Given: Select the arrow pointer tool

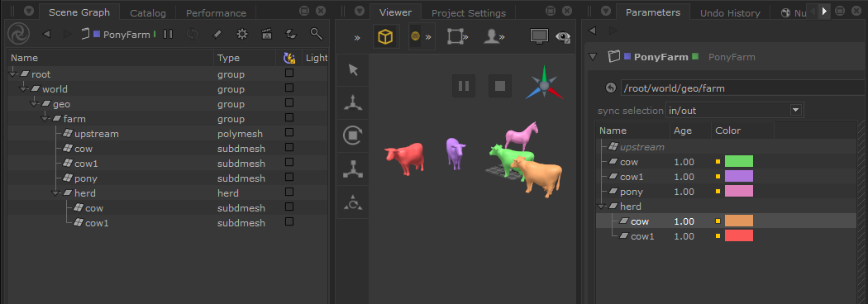Looking at the screenshot, I should click(353, 70).
